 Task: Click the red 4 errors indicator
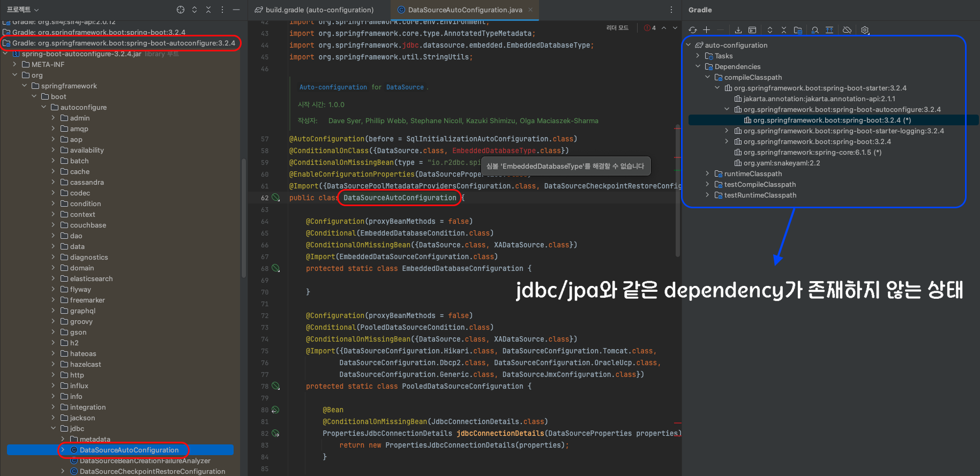tap(650, 28)
